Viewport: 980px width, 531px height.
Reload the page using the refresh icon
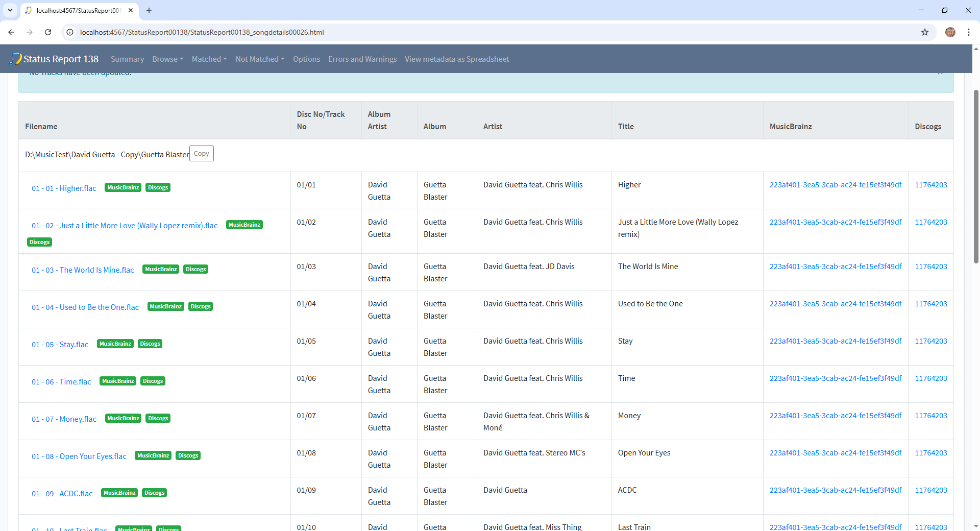(48, 32)
